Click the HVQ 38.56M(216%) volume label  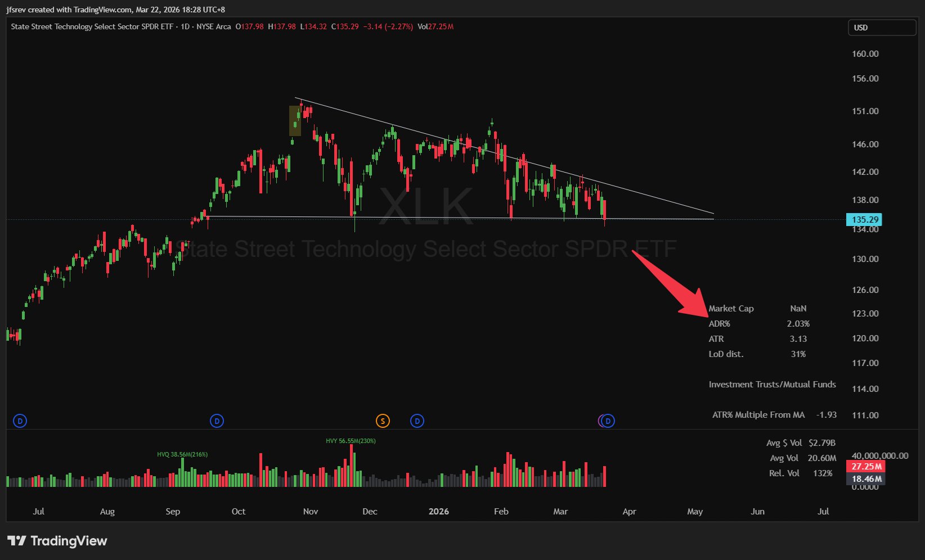[x=182, y=454]
